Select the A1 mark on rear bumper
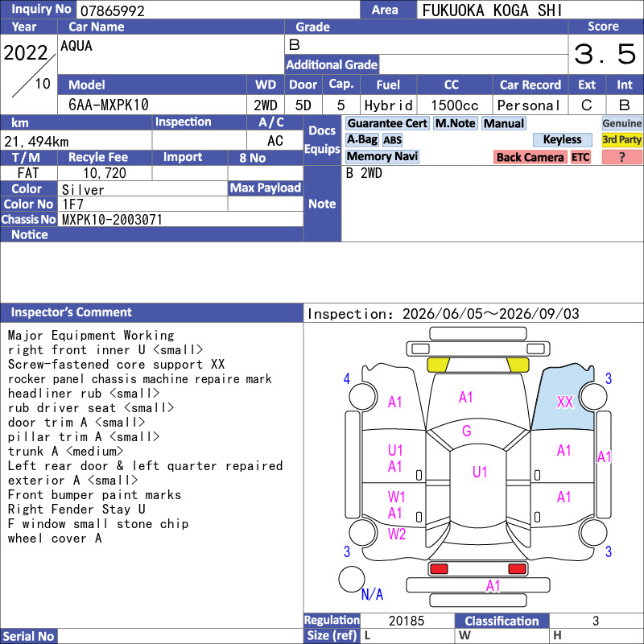 pyautogui.click(x=493, y=585)
